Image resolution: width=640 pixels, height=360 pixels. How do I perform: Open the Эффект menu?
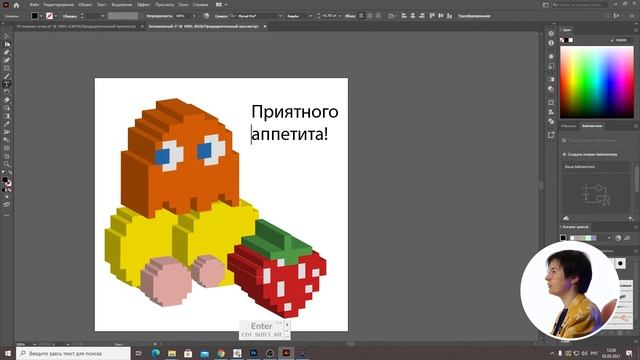pyautogui.click(x=144, y=5)
